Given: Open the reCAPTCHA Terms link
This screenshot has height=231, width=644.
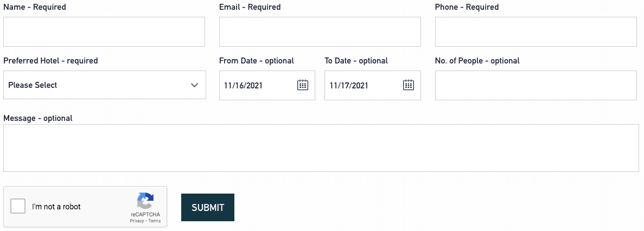Looking at the screenshot, I should (x=155, y=221).
